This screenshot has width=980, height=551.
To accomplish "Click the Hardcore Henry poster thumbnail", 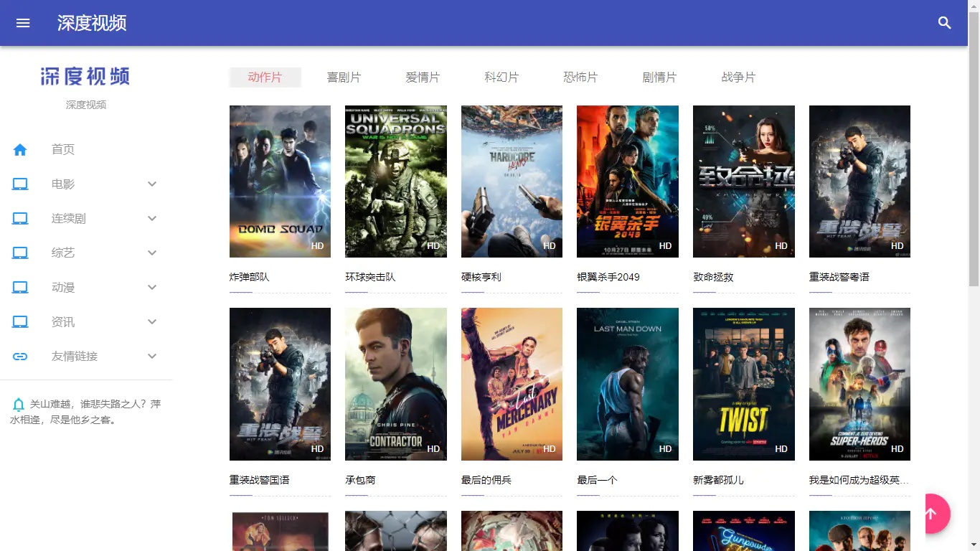I will [x=512, y=182].
